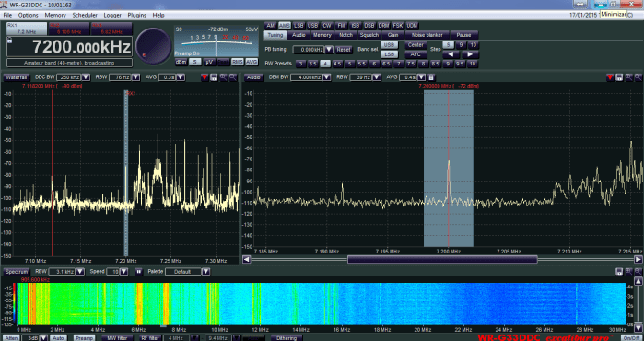Select the 6.5 BW preset

[x=386, y=64]
